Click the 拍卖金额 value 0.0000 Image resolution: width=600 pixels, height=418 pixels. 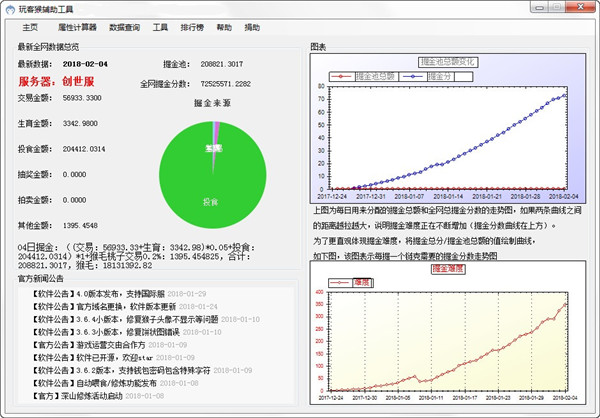(74, 200)
